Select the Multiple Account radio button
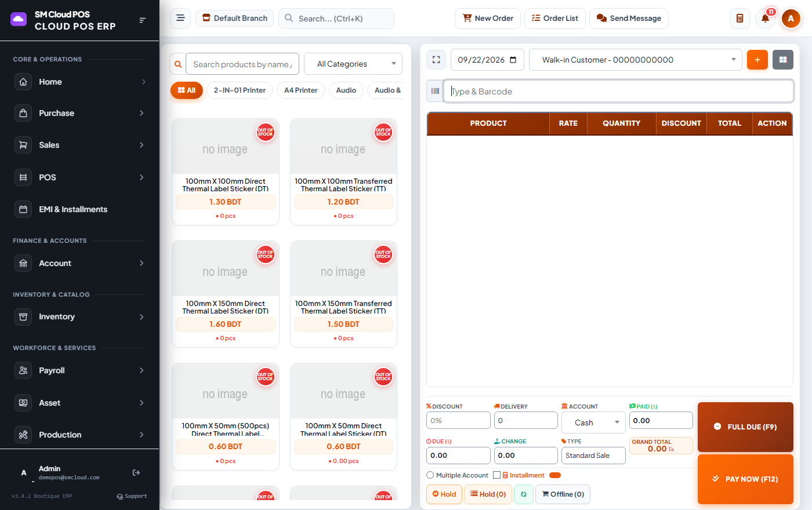 [x=430, y=475]
